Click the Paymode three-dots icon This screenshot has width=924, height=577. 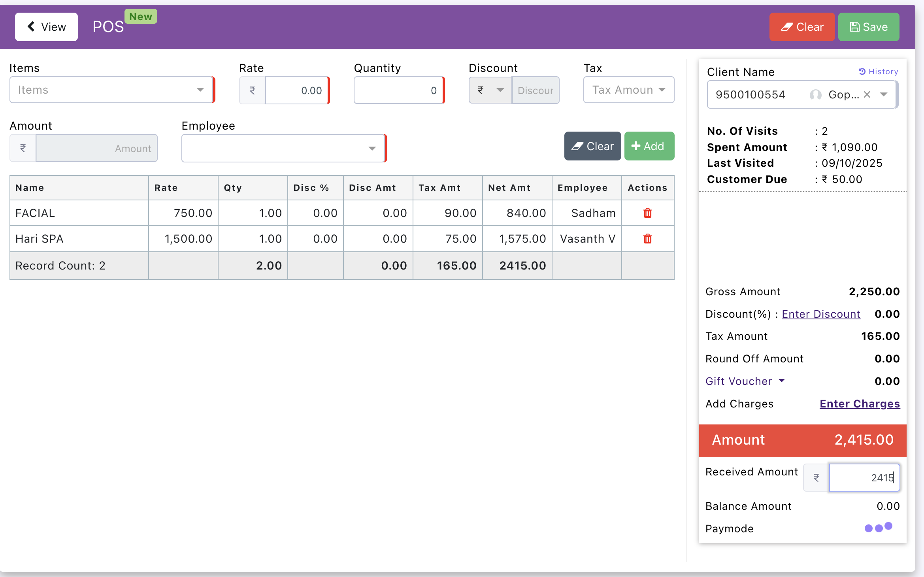click(878, 528)
